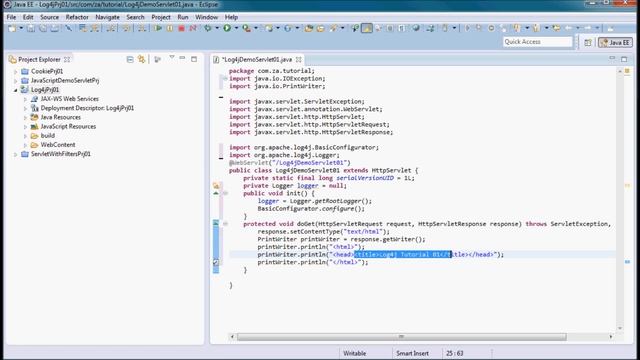640x360 pixels.
Task: Expand the ServletWithFiltersPrj01 project
Action: [16, 154]
